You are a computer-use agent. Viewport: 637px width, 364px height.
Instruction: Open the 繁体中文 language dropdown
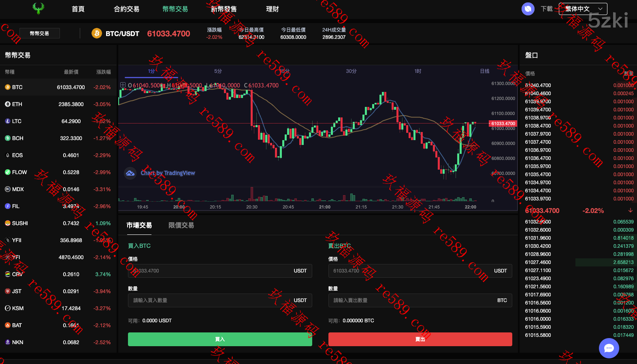pyautogui.click(x=583, y=9)
